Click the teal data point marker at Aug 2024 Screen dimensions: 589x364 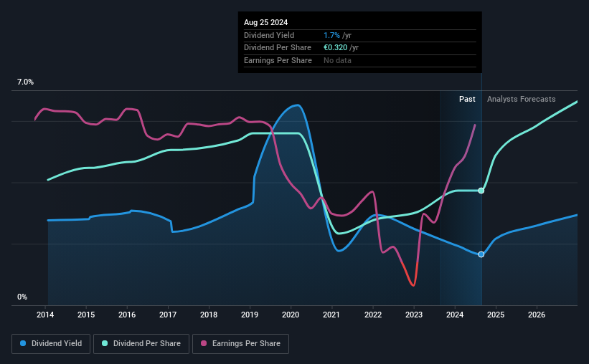pyautogui.click(x=481, y=191)
